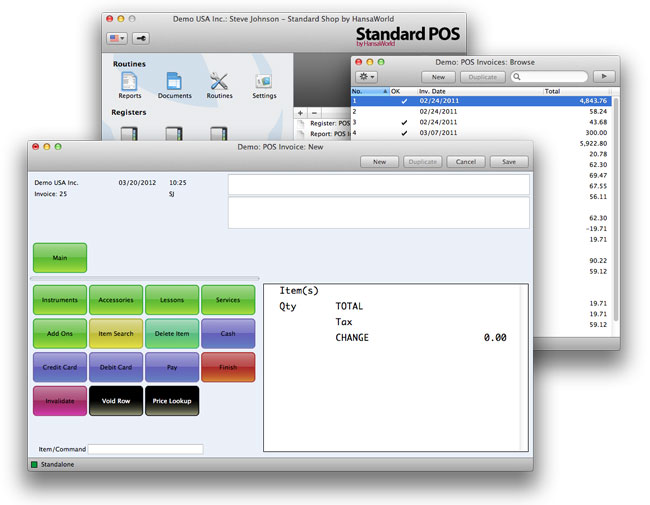Viewport: 650px width, 505px height.
Task: Click Total column header in Browse
Action: click(577, 91)
